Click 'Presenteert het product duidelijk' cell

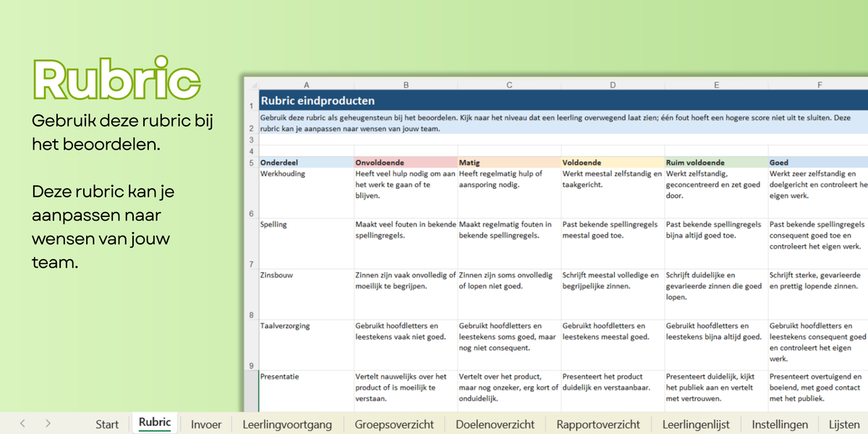tap(613, 391)
